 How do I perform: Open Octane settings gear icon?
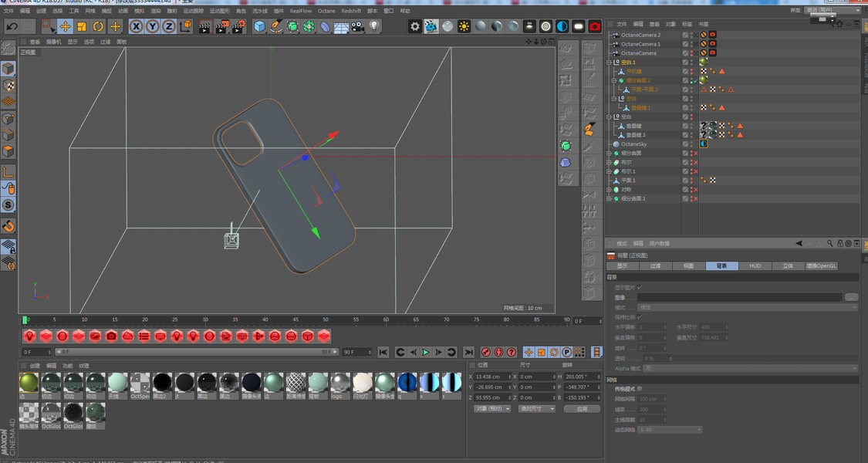(414, 26)
